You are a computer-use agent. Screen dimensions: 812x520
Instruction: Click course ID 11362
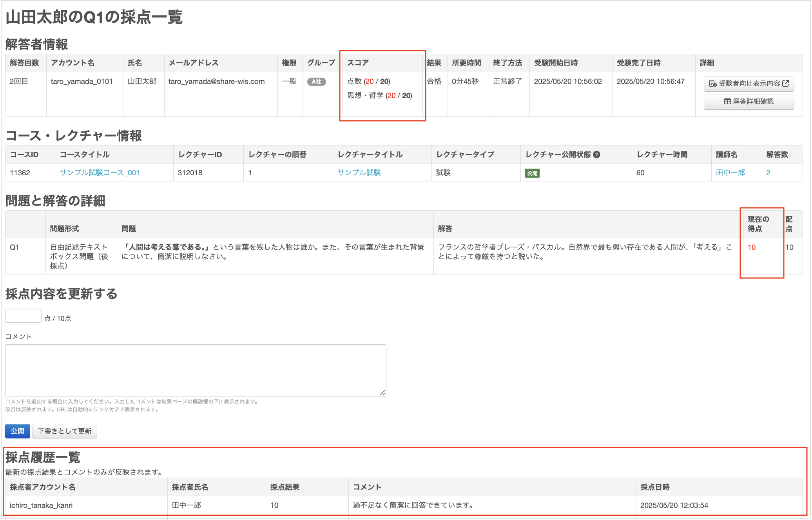(x=20, y=173)
